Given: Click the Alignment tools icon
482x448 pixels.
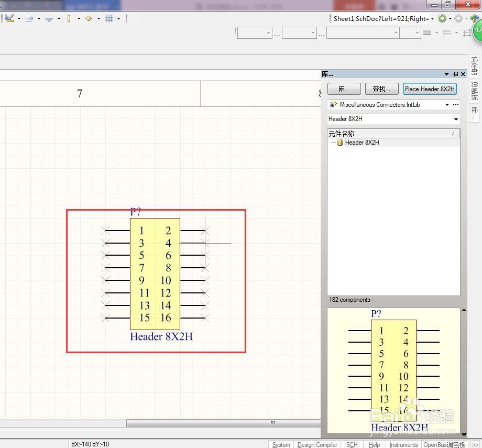Looking at the screenshot, I should pos(29,18).
